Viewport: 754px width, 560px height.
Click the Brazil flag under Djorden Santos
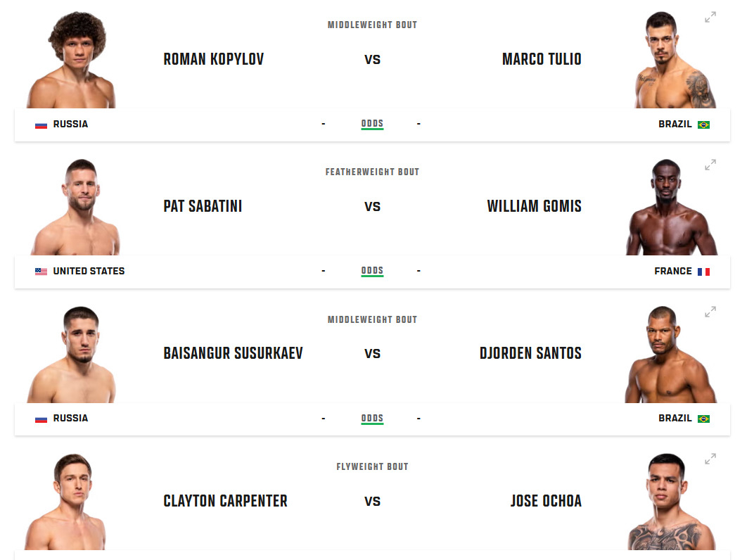click(703, 419)
